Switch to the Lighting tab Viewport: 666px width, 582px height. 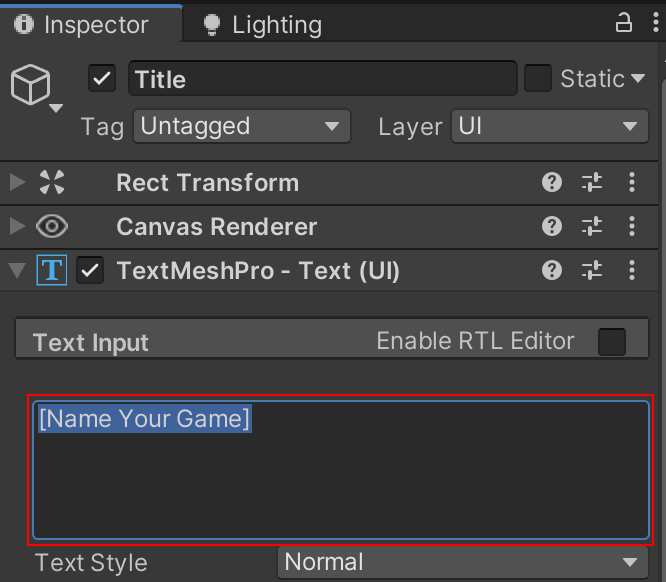click(262, 24)
